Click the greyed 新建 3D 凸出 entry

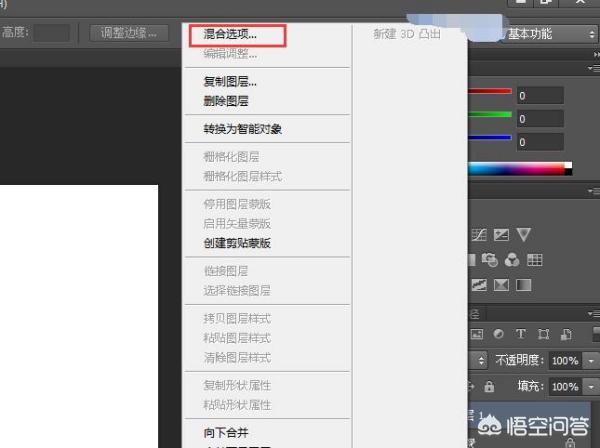(407, 34)
